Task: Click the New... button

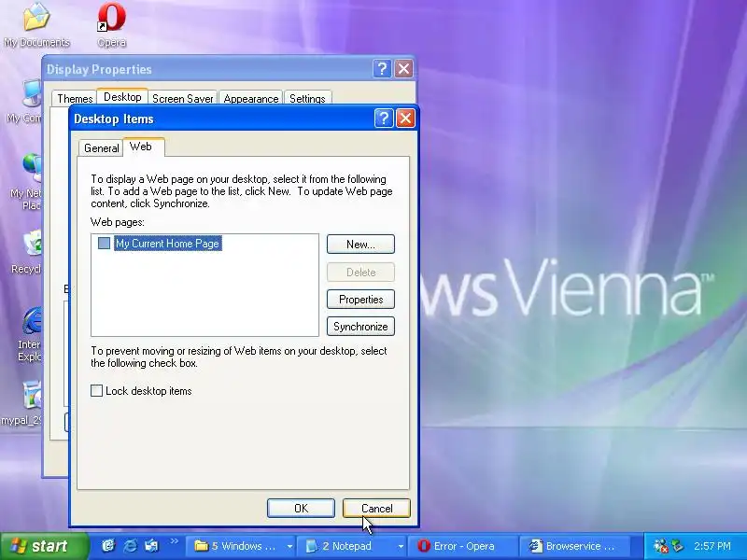Action: 360,245
